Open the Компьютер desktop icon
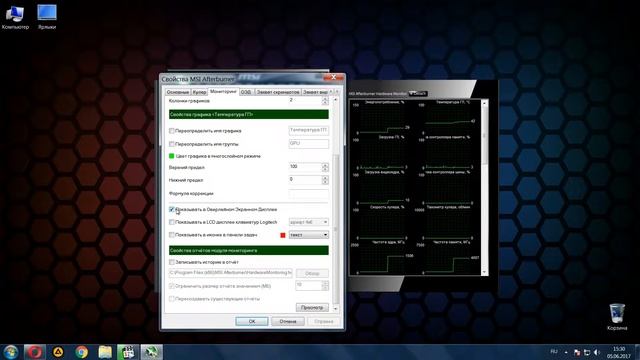 15,17
